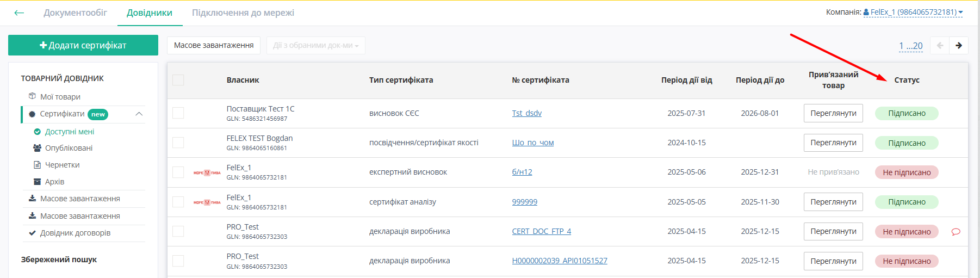Click the Не підписано status of CERT_DOC_FTP_4
980x278 pixels.
click(907, 232)
